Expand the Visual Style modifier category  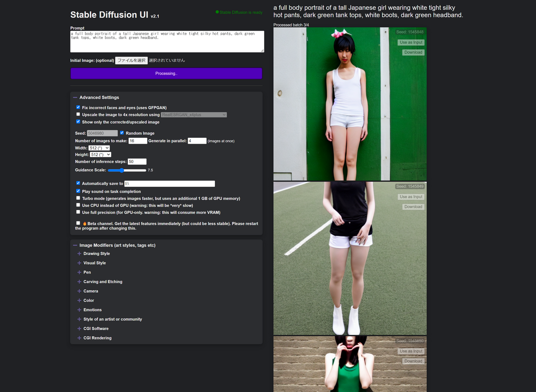coord(94,263)
